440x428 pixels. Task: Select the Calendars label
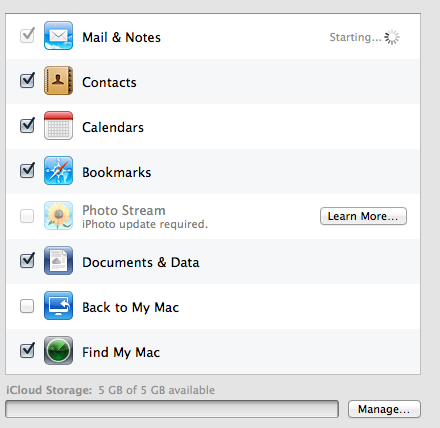point(113,127)
